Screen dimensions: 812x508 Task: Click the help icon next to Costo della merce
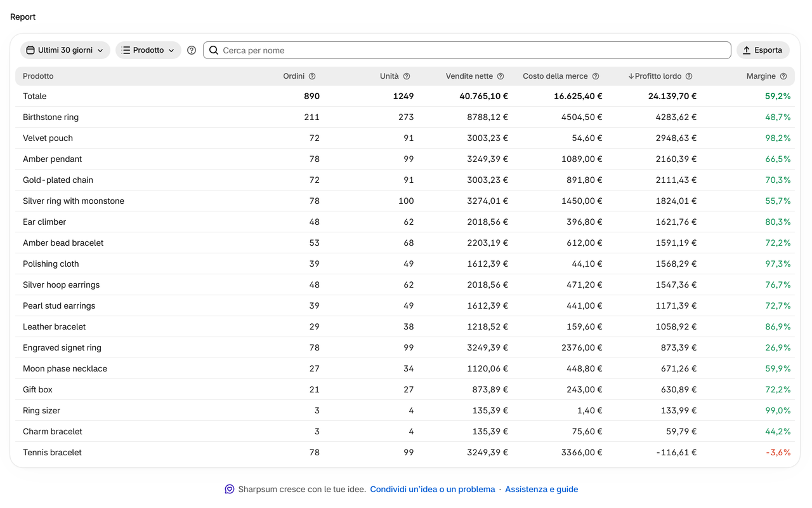coord(596,76)
